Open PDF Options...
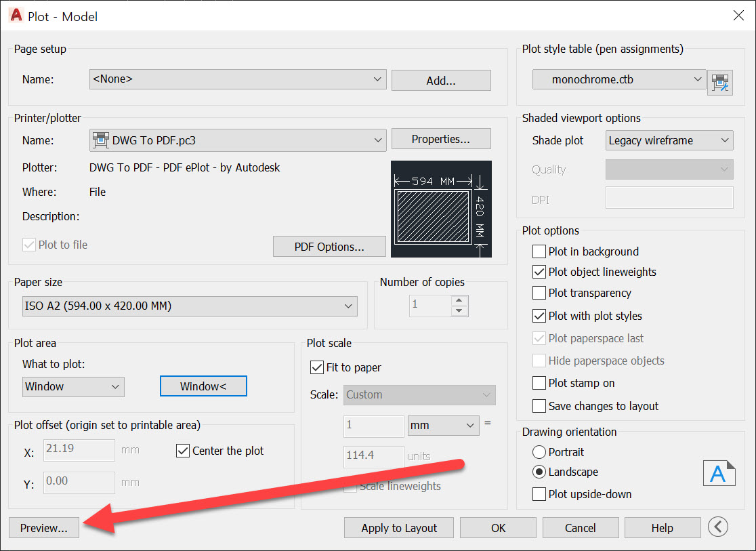The width and height of the screenshot is (756, 551). pos(329,247)
